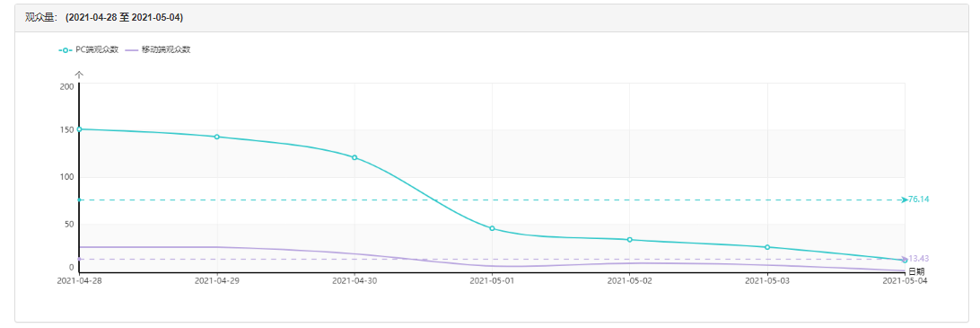The height and width of the screenshot is (328, 980).
Task: Select the PC data point on 2021-05-01
Action: click(492, 228)
